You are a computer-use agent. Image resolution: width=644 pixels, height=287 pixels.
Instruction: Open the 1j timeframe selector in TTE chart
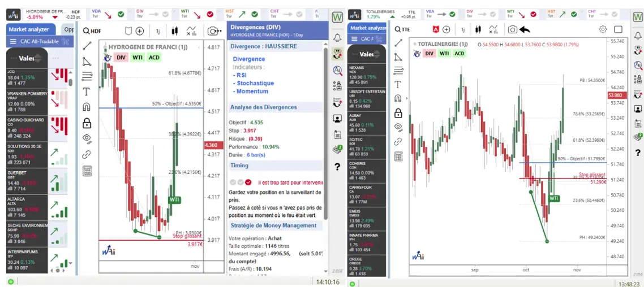pos(463,29)
